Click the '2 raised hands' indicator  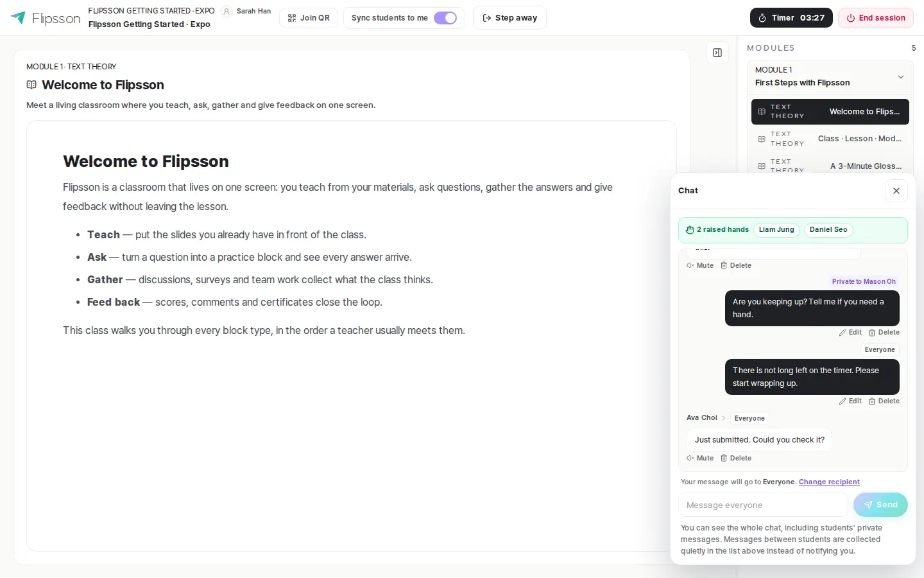point(717,230)
